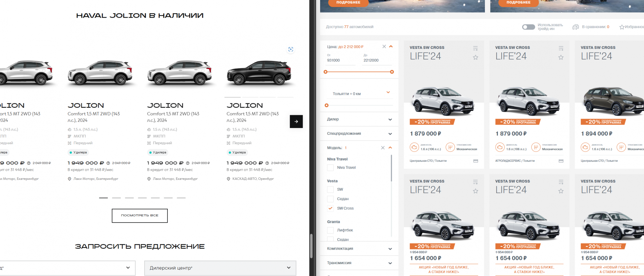Open the Избранное favorites star in the header

pos(622,27)
